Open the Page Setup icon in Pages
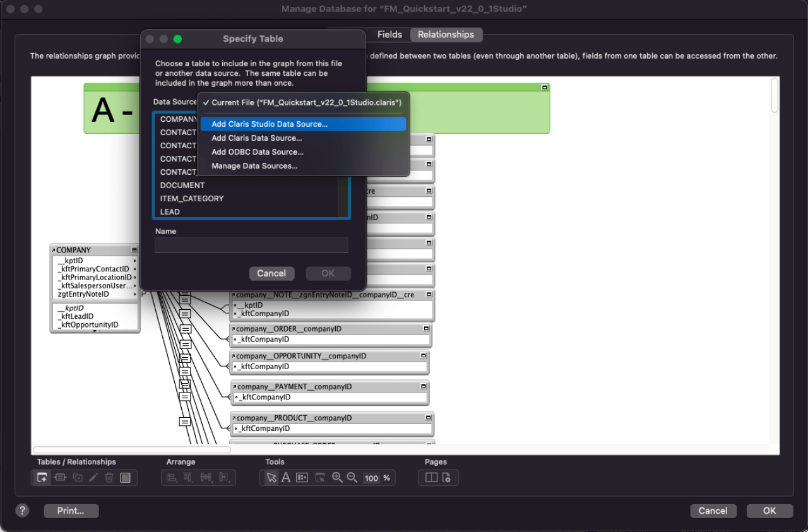Screen dimensions: 808x532 (x=447, y=478)
